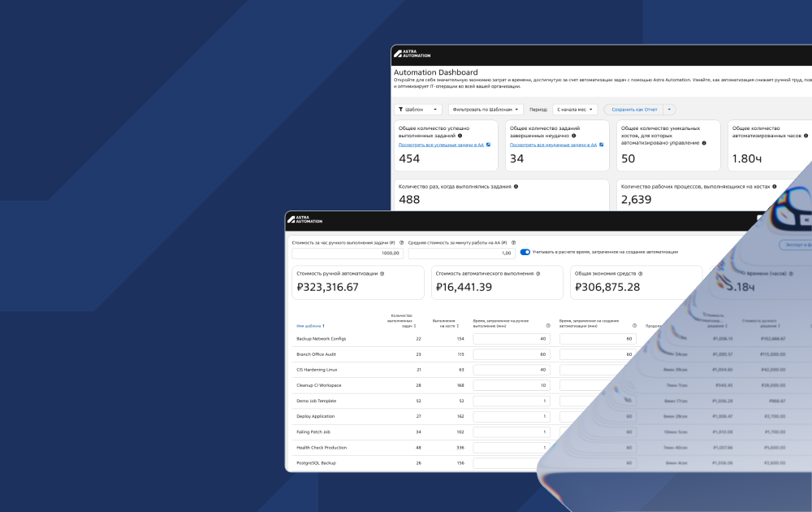
Task: Open the "Шаблон" filter type dropdown
Action: tap(418, 110)
